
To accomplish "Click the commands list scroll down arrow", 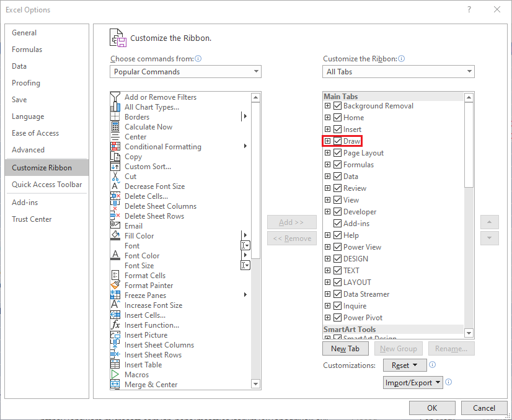I will click(x=255, y=384).
